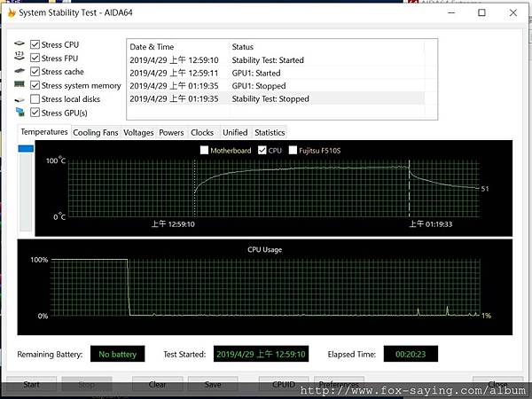Select the Temperatures tab

coord(44,131)
